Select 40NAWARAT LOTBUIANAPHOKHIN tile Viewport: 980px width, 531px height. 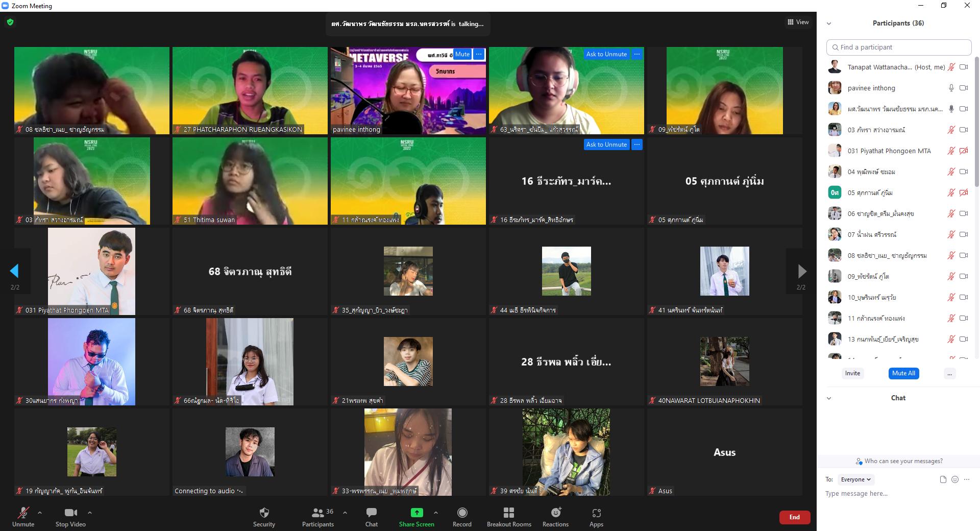pyautogui.click(x=725, y=361)
